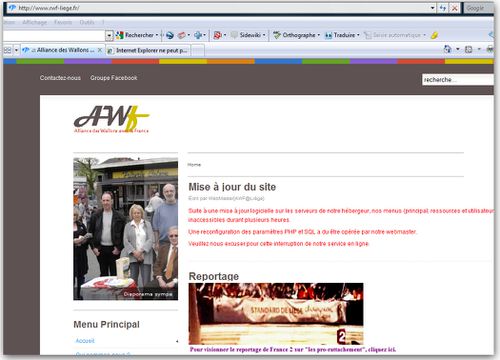The image size is (500, 360).
Task: Click the red bookmarks tag icon
Action: (x=182, y=35)
